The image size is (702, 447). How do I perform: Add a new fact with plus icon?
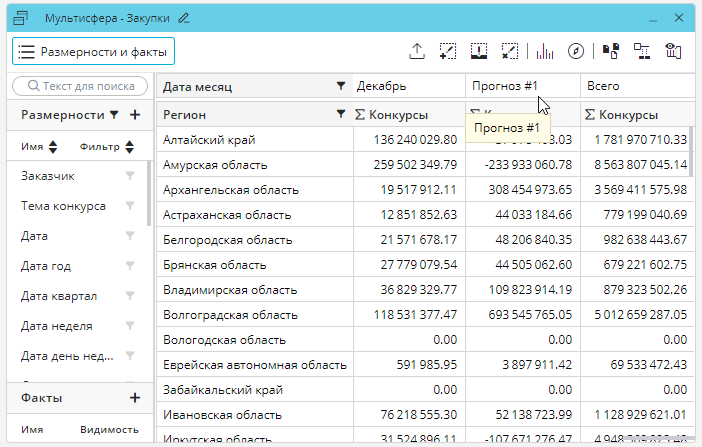tap(135, 398)
